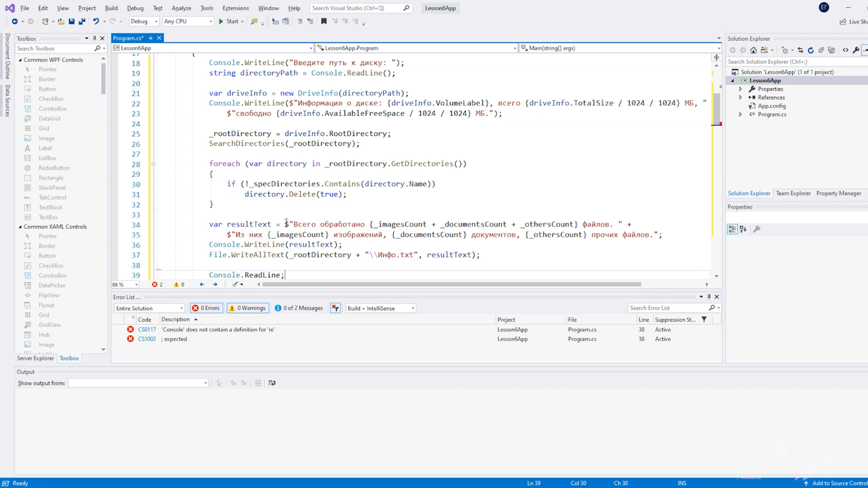Click Show All Files icon in Solution Explorer

(x=831, y=50)
